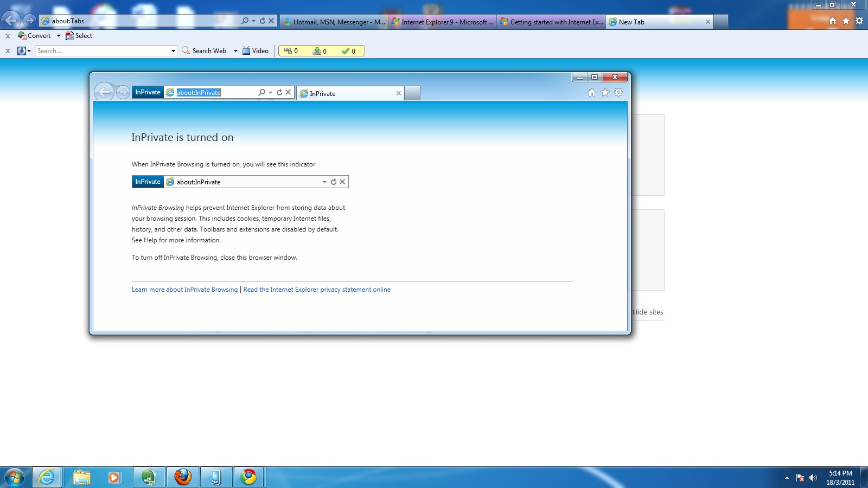The height and width of the screenshot is (488, 868).
Task: Click the volume speaker tray icon
Action: point(813,478)
